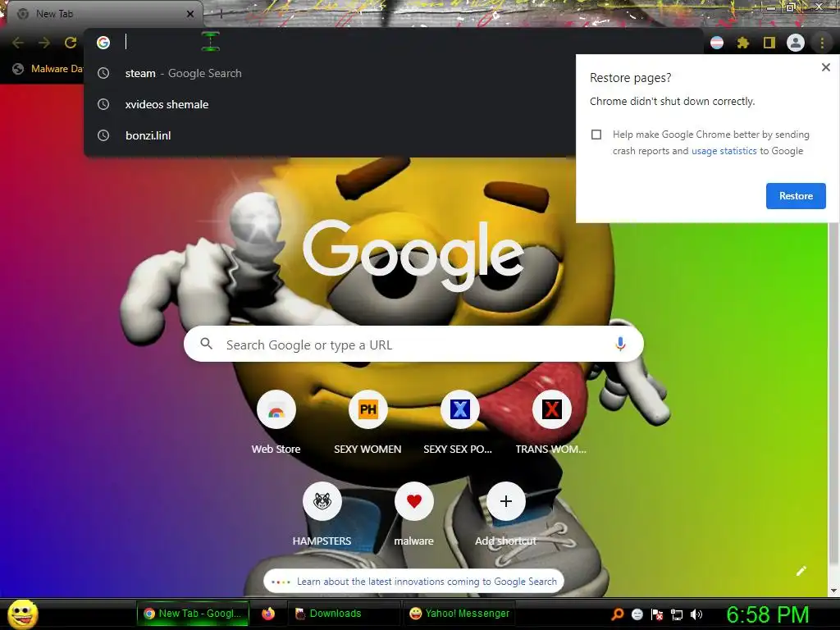This screenshot has width=840, height=630.
Task: Open the malware heart shortcut
Action: [x=413, y=514]
